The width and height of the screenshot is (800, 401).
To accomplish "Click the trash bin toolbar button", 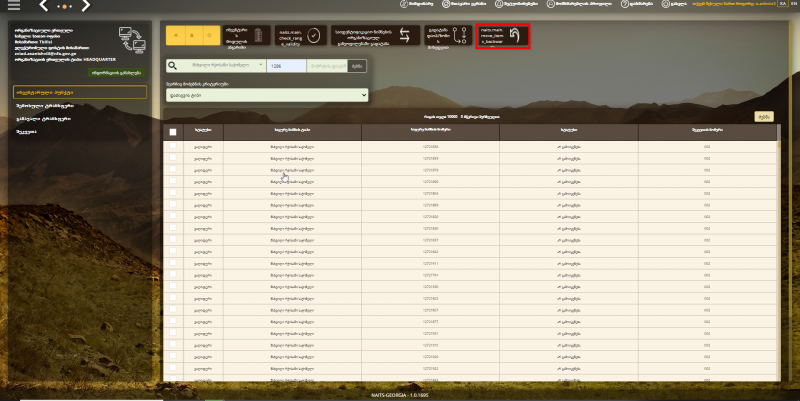I will click(x=246, y=35).
